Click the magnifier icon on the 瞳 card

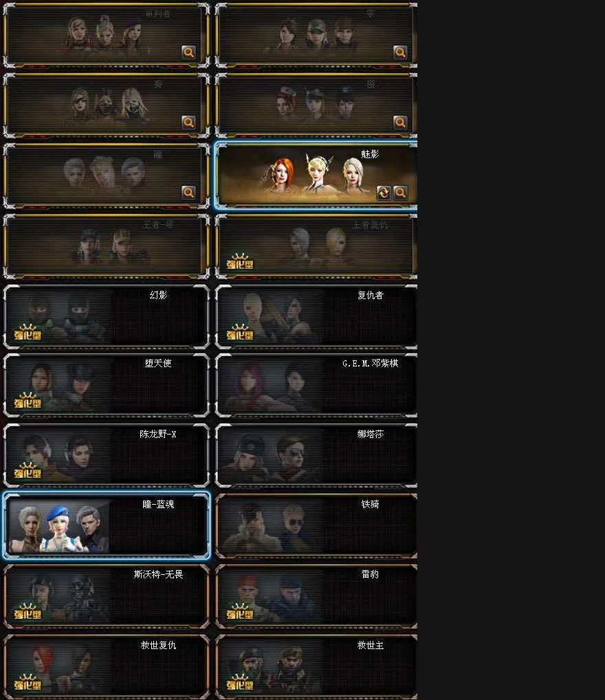[x=189, y=193]
